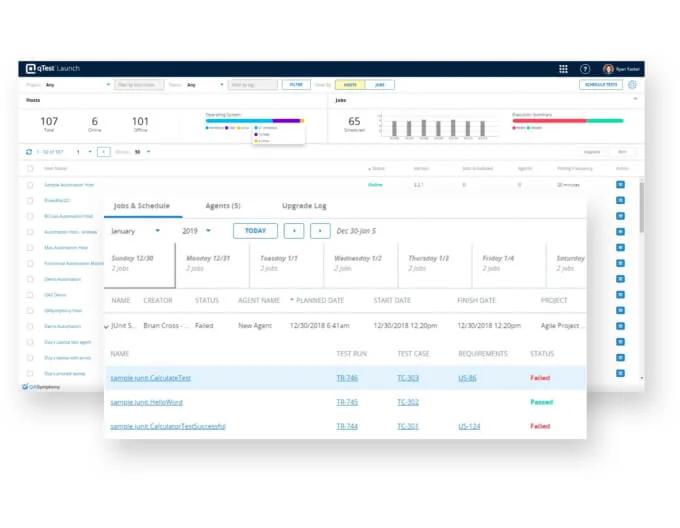Open the sample.junit.CalculateTest link

[150, 378]
